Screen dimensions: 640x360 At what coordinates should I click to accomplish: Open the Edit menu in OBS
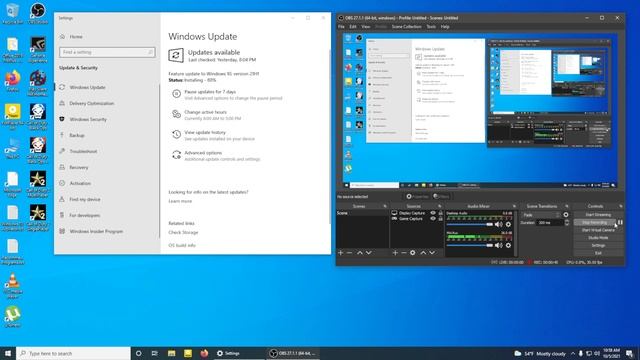coord(353,27)
